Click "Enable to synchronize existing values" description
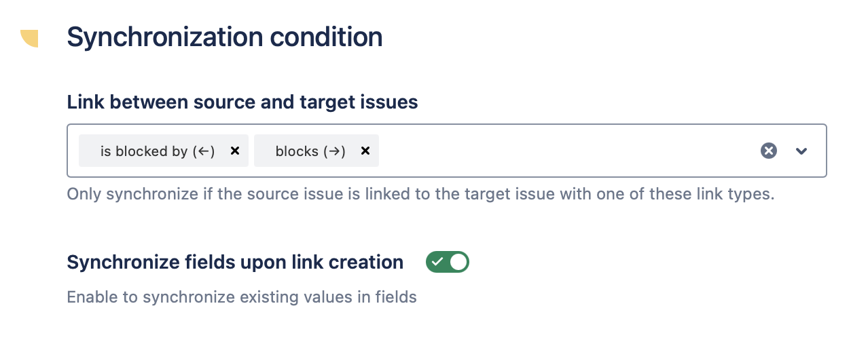Image resolution: width=868 pixels, height=346 pixels. click(241, 297)
